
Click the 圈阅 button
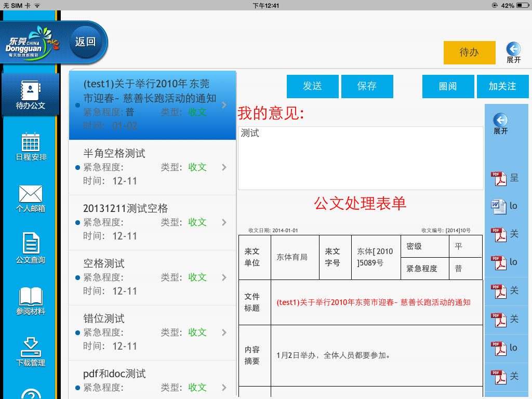tap(448, 86)
